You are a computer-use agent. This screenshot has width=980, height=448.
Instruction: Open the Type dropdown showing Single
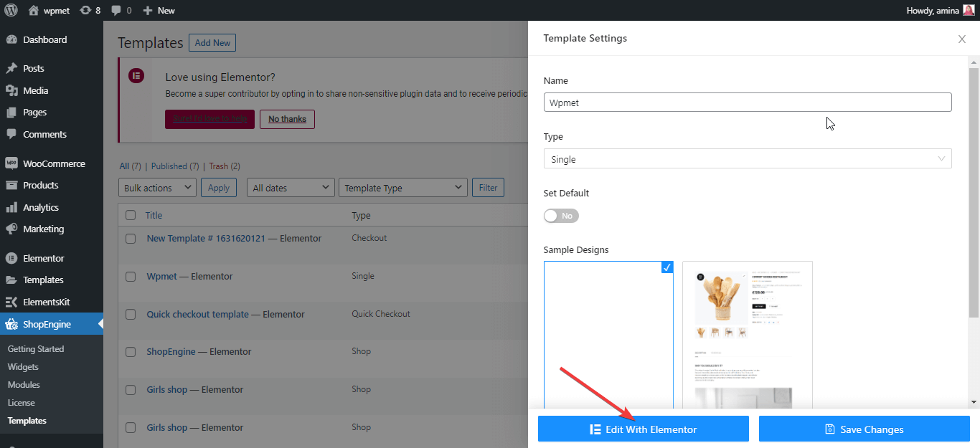[748, 159]
